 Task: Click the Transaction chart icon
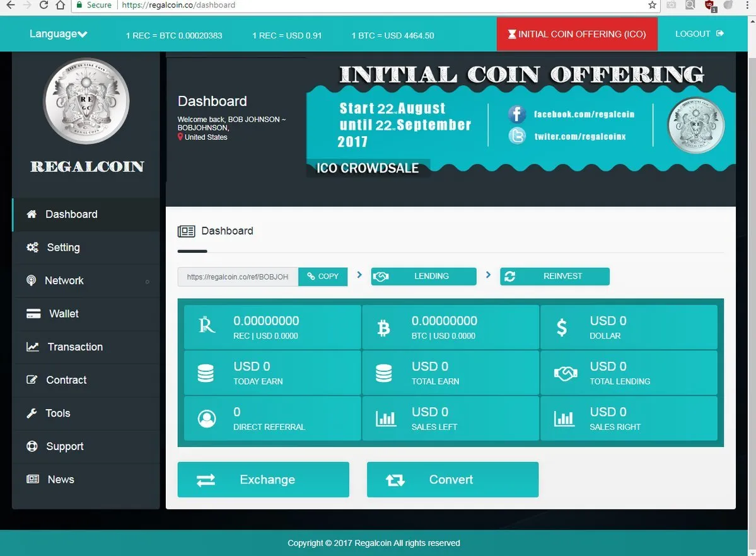point(32,347)
